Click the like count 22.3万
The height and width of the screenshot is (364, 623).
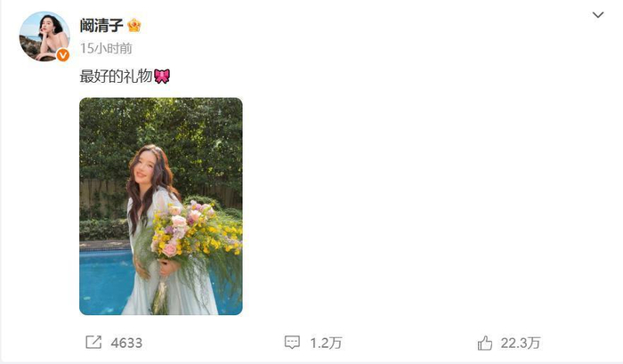point(522,343)
